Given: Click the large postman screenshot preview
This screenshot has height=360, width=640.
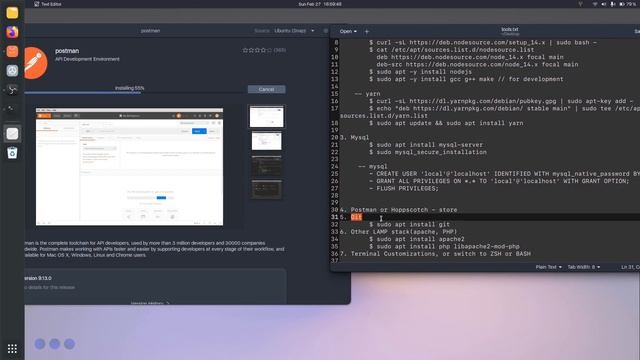Looking at the screenshot, I should click(x=129, y=167).
